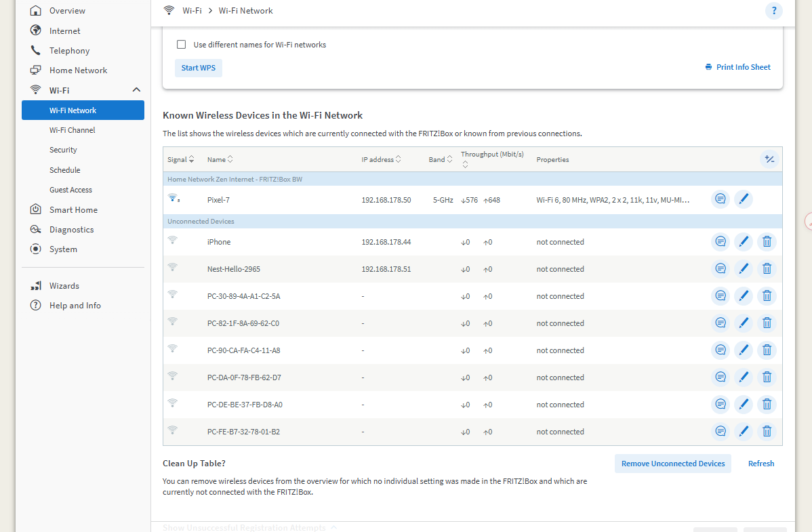812x532 pixels.
Task: Click the printer icon beside Print Info Sheet
Action: [x=708, y=67]
